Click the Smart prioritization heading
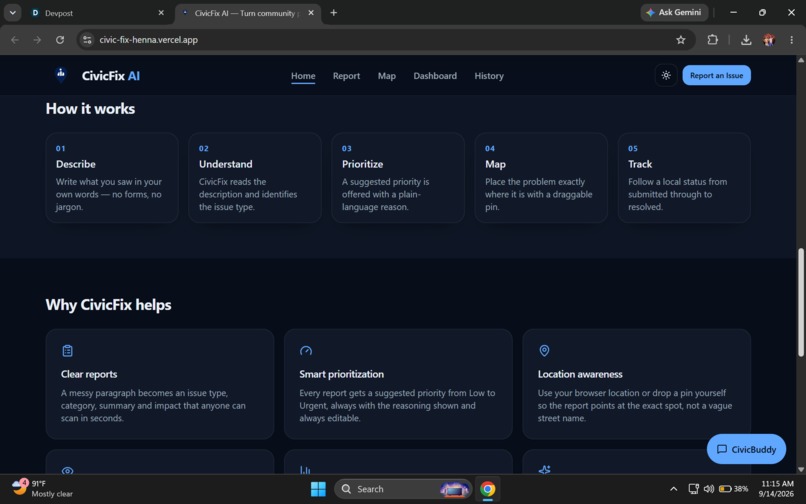The image size is (806, 504). tap(341, 374)
